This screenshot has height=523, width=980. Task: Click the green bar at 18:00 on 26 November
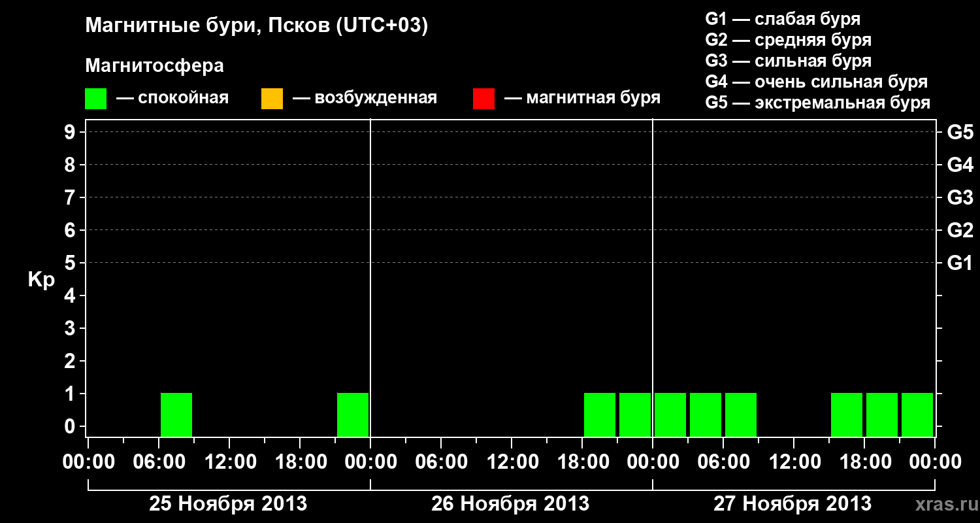[600, 414]
